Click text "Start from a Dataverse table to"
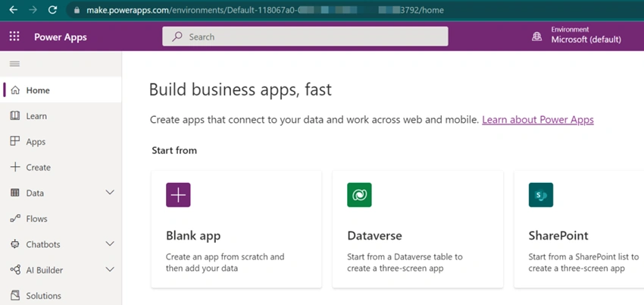The image size is (644, 305). pyautogui.click(x=405, y=257)
